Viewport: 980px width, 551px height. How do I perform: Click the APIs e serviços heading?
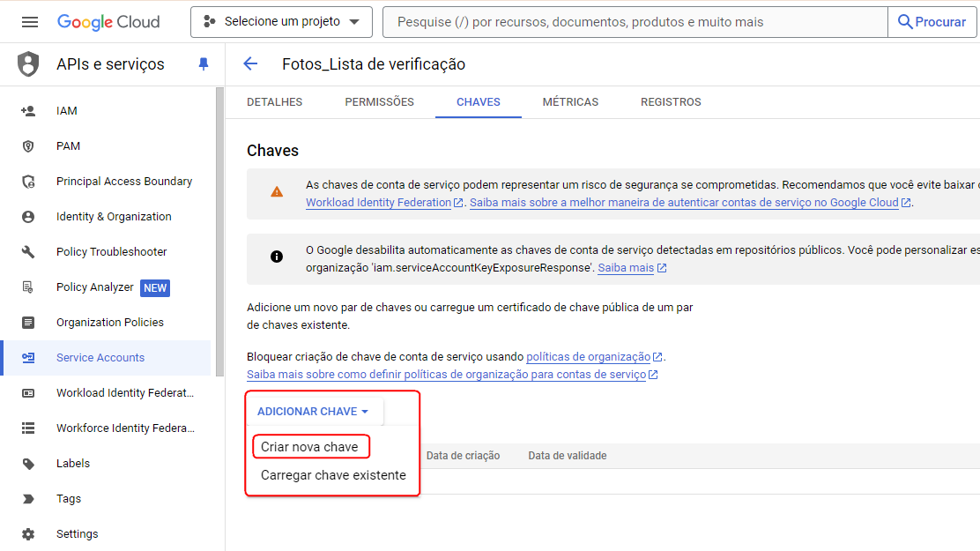pos(111,63)
